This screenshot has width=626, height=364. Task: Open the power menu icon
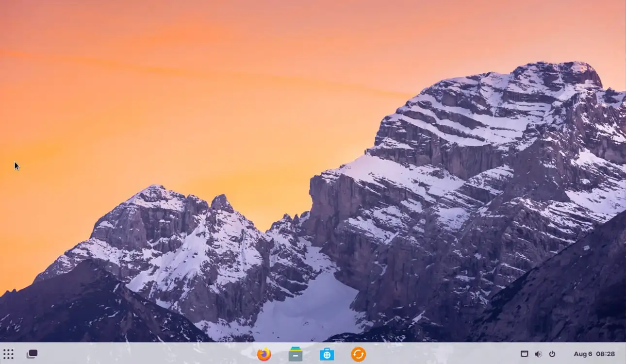point(552,354)
